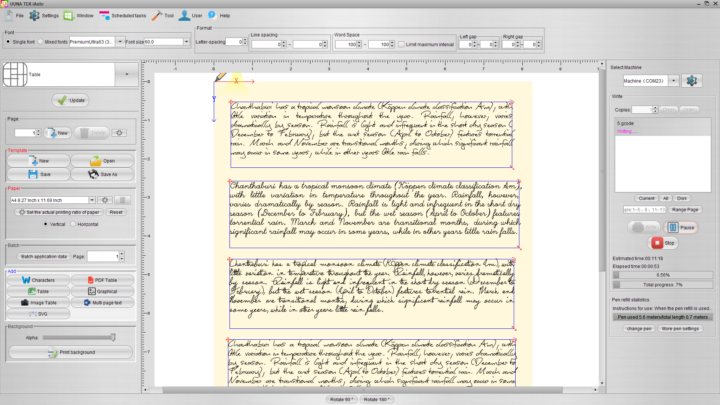Click the Delete page button
The width and height of the screenshot is (720, 405).
coord(92,133)
